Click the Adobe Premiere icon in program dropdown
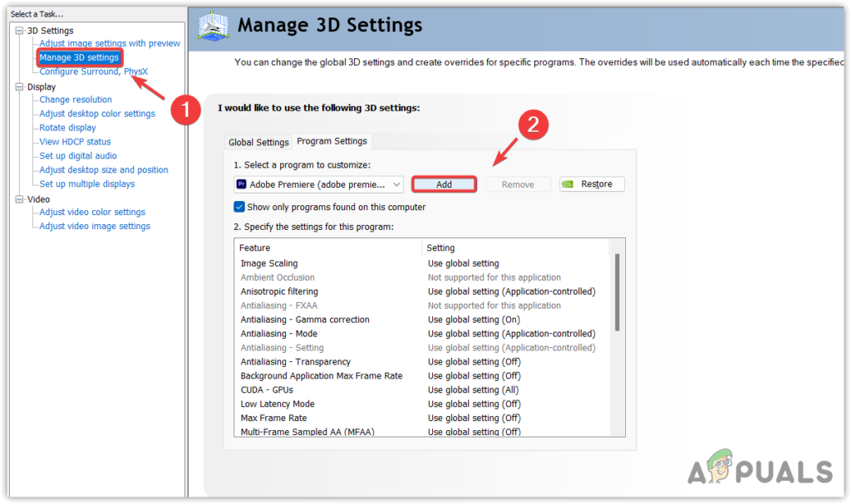Viewport: 851px width, 504px height. click(242, 184)
